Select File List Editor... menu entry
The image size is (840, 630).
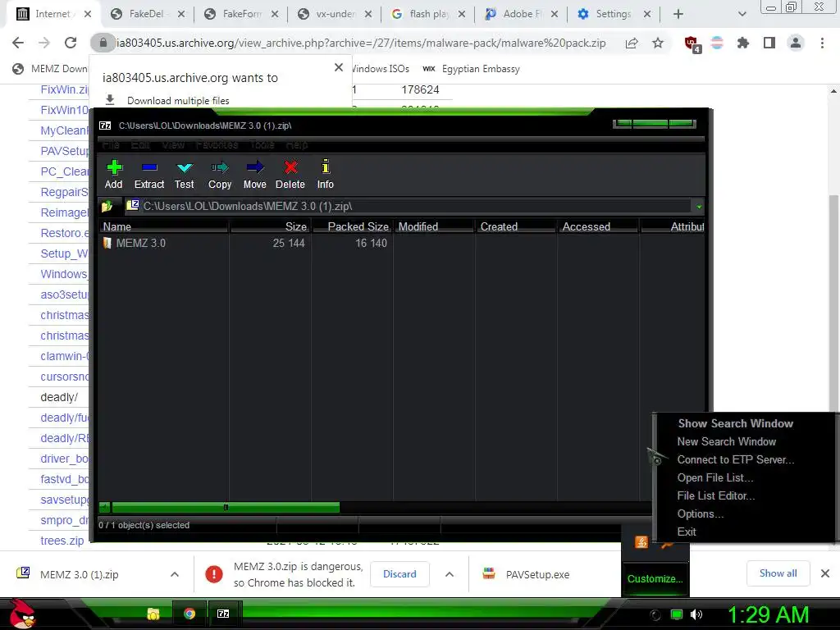click(715, 496)
